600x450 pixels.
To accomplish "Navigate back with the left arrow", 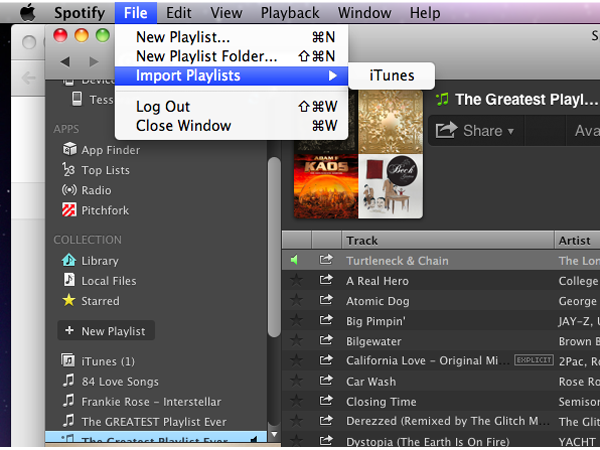I will click(x=65, y=62).
